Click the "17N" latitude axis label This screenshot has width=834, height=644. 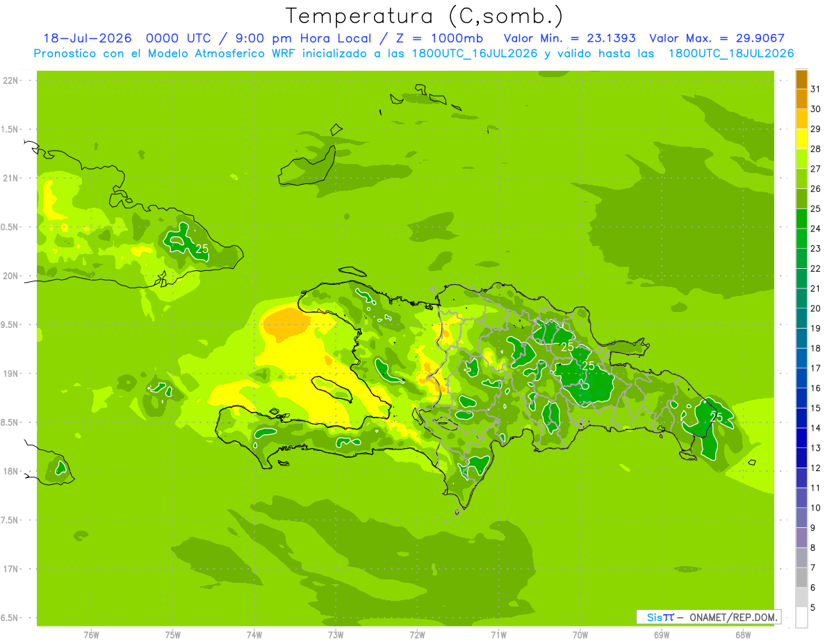pyautogui.click(x=10, y=569)
